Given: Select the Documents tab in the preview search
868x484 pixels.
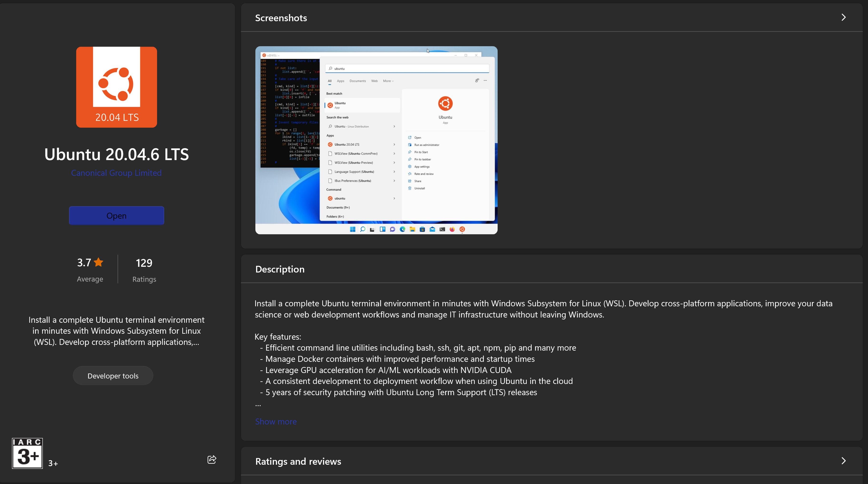Looking at the screenshot, I should point(357,81).
